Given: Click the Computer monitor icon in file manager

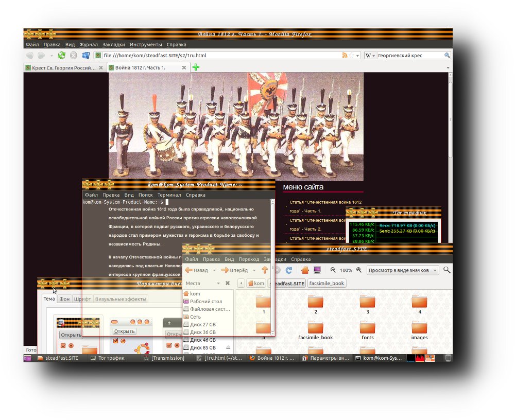Looking at the screenshot, I should pos(317,270).
